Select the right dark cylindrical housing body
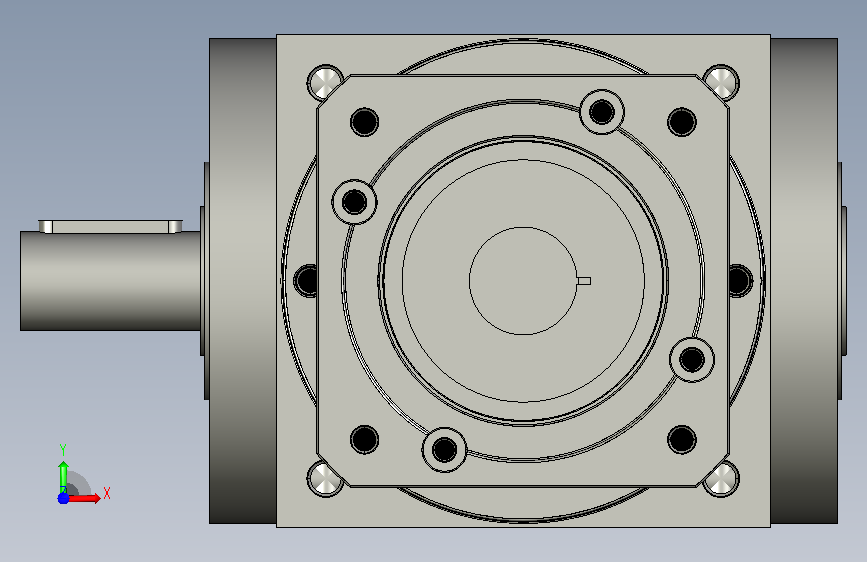Screen dimensions: 867x562 pos(804,281)
